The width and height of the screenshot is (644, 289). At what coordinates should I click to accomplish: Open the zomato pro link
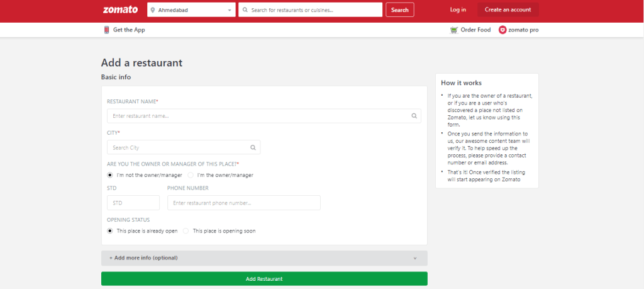coord(523,30)
